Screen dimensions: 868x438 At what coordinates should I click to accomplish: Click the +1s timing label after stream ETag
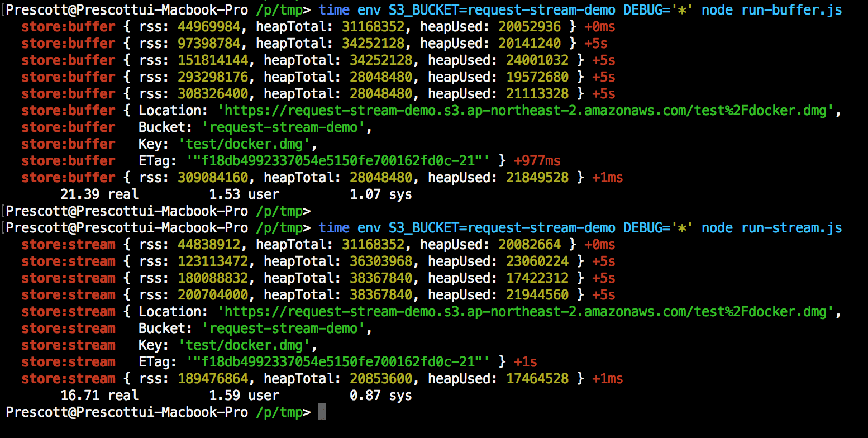[526, 362]
